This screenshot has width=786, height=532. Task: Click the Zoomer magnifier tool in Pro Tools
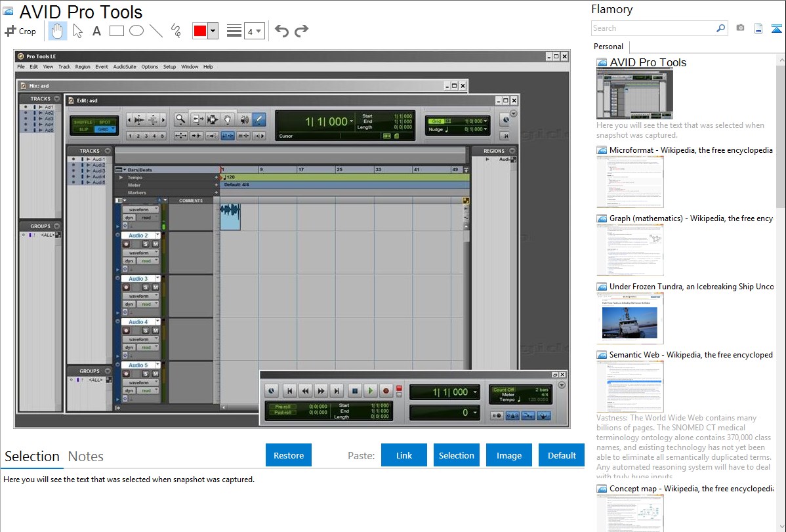pyautogui.click(x=180, y=119)
